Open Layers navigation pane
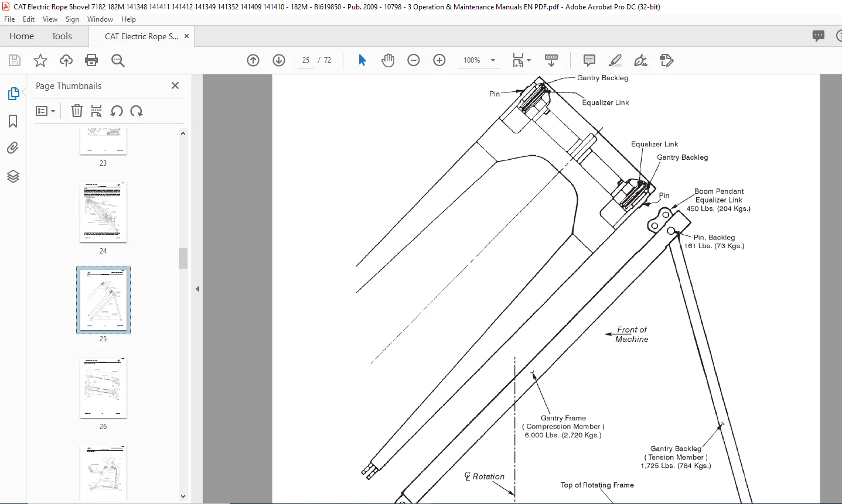 [13, 176]
